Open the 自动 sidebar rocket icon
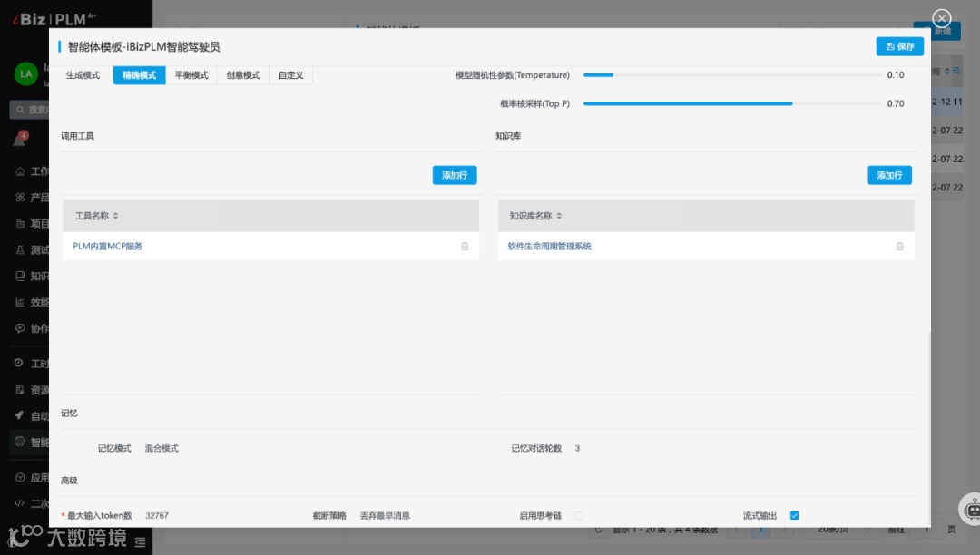 tap(19, 415)
